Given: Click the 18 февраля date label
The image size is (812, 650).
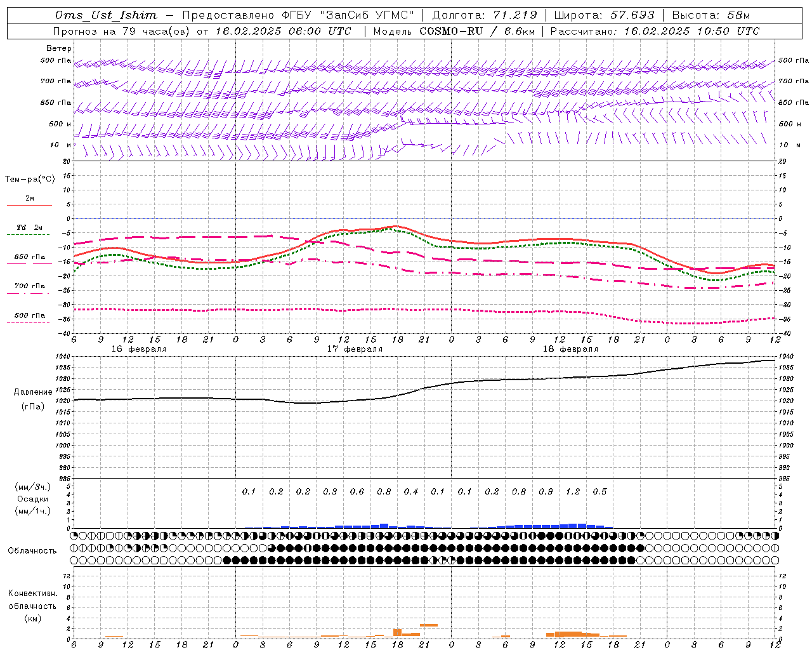Looking at the screenshot, I should pyautogui.click(x=570, y=349).
